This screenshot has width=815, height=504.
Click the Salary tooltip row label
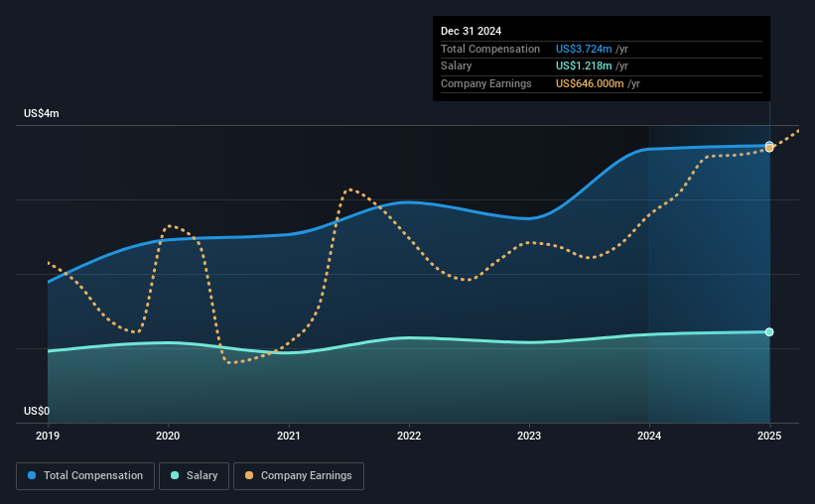click(x=457, y=66)
